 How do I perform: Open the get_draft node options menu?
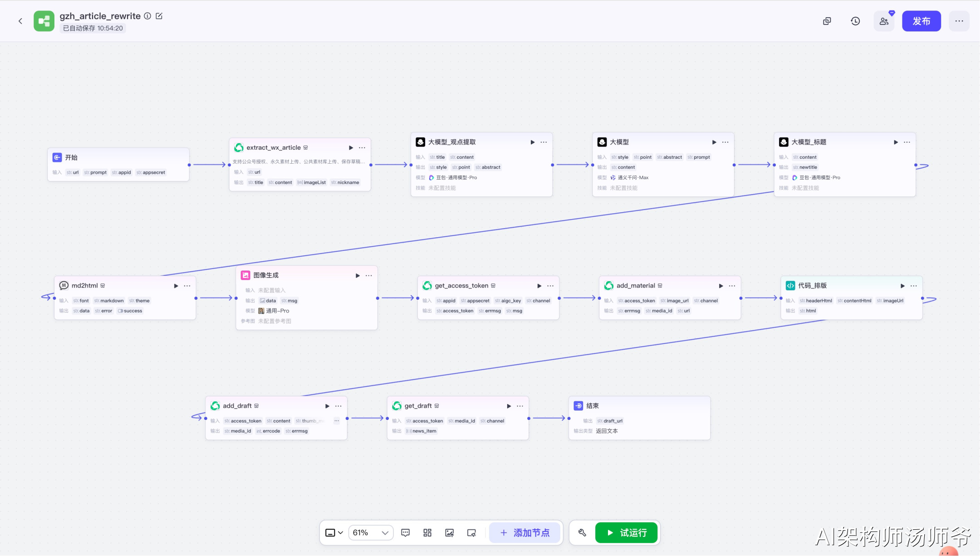(520, 406)
